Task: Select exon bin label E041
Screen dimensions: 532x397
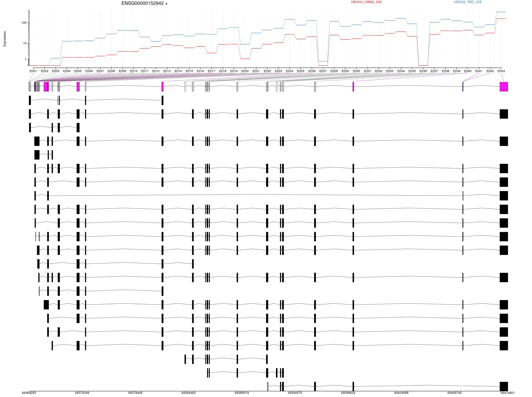Action: point(479,71)
